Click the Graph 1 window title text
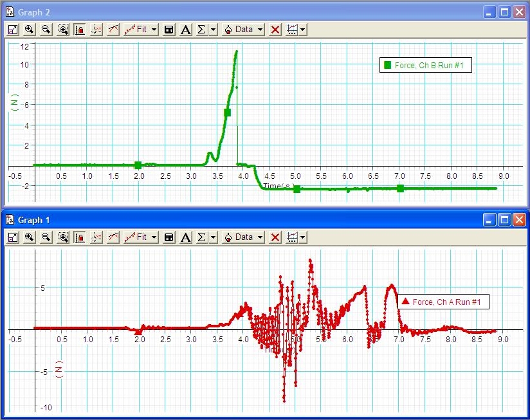This screenshot has height=420, width=530. [34, 221]
